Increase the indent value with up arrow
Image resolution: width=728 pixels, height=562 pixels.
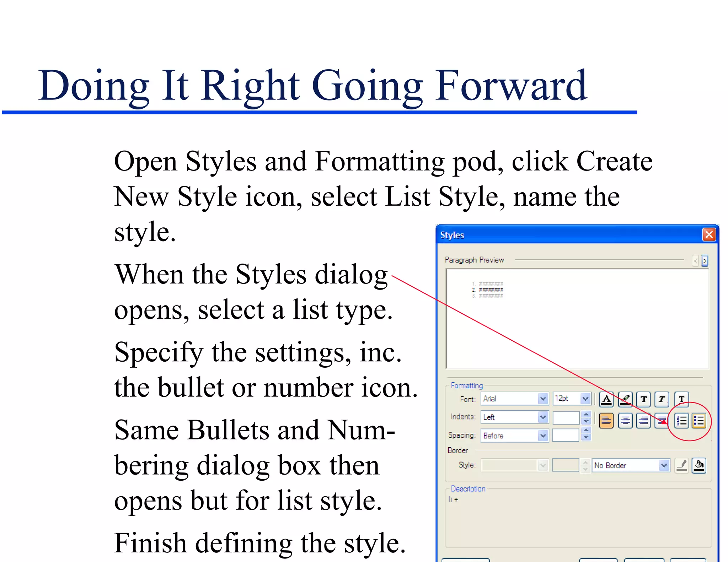(x=586, y=414)
